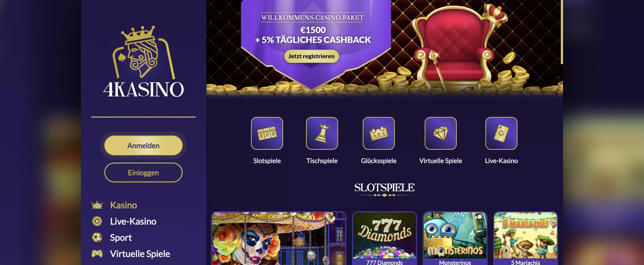Screen dimensions: 644x265
Task: Click the Anmelden button
Action: (144, 145)
